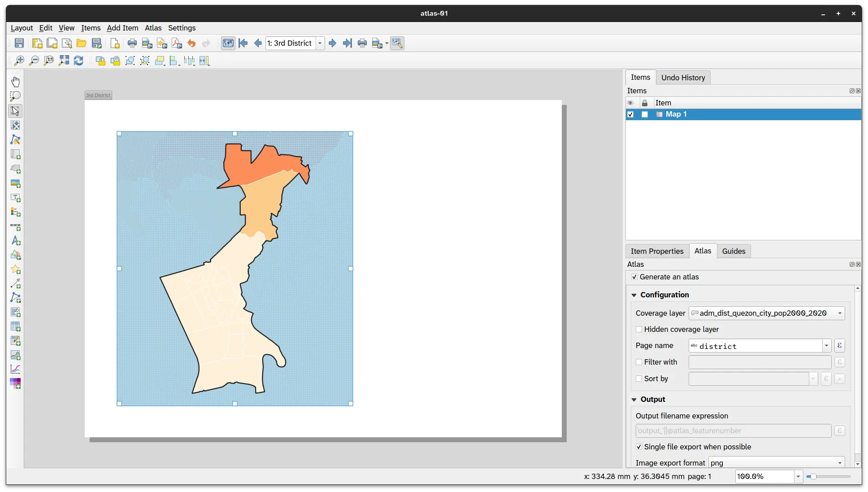Click Export as PDF icon

point(177,44)
